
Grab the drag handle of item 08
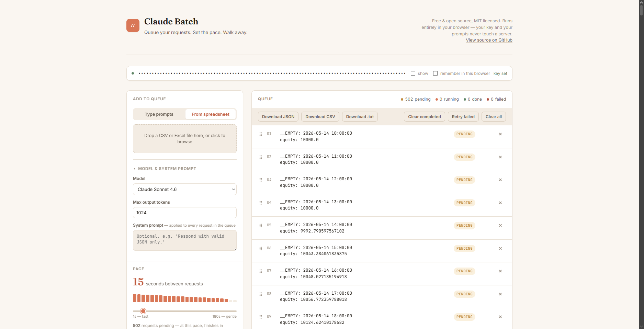pos(261,294)
